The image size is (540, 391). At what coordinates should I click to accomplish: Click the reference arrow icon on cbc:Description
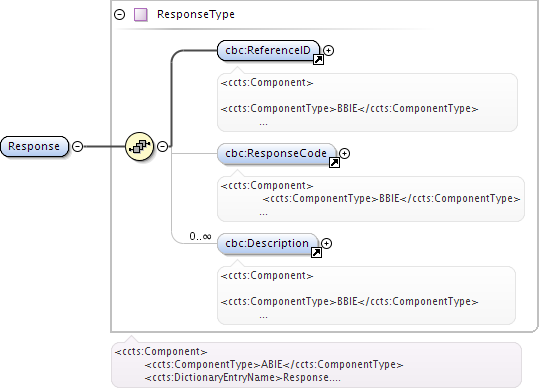[316, 253]
